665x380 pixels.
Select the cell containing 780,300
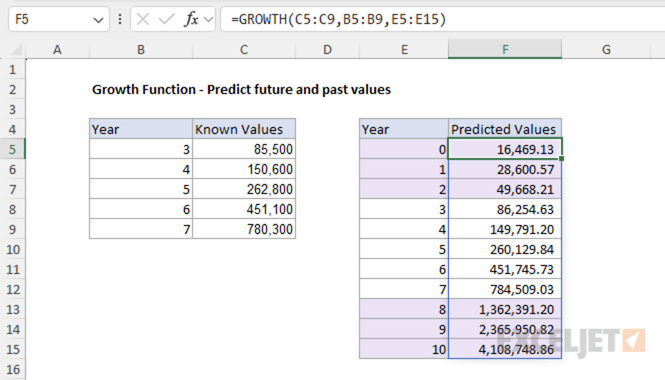pos(244,229)
